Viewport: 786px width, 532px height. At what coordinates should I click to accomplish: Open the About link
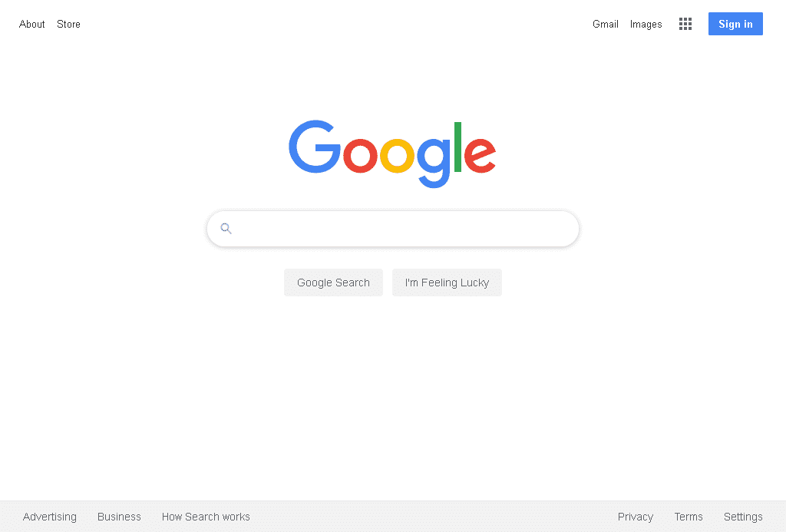[x=32, y=24]
